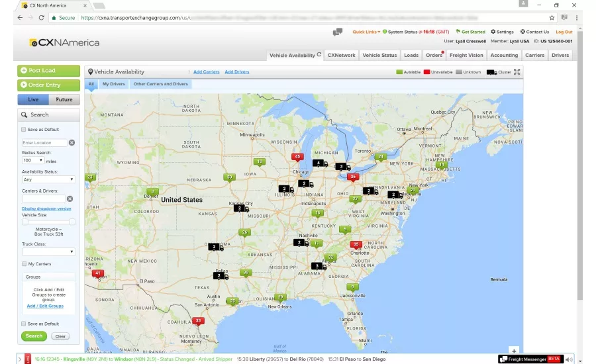Click the Clear button
This screenshot has width=596, height=364.
60,336
